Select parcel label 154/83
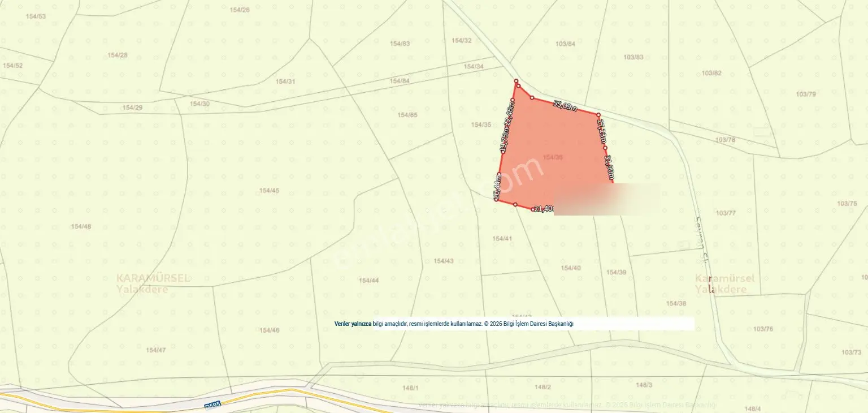Image resolution: width=868 pixels, height=413 pixels. point(400,43)
